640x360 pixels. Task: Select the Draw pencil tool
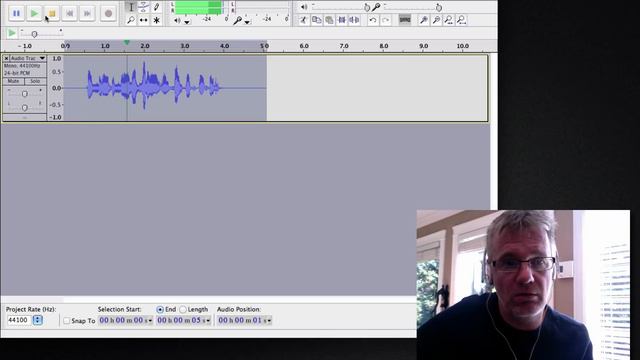point(156,7)
